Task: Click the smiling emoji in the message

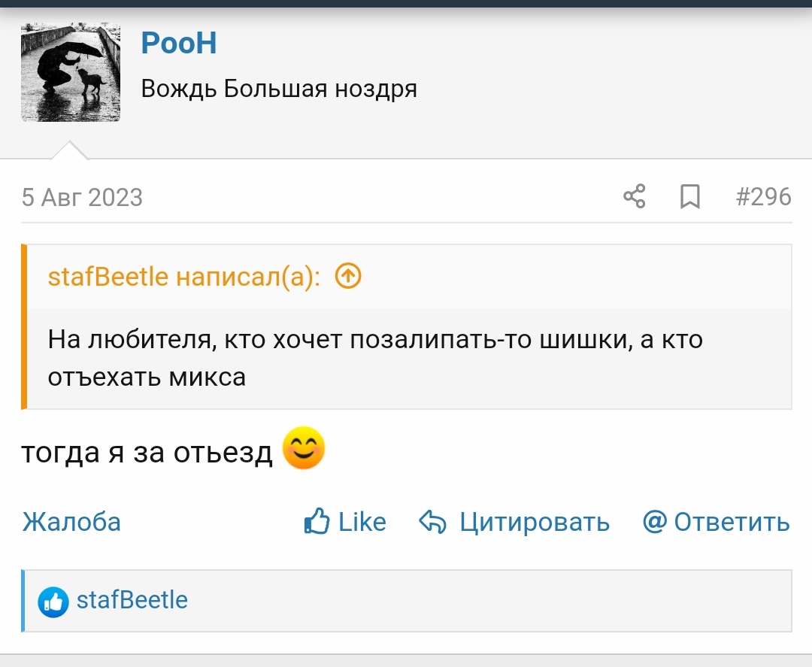Action: (304, 448)
